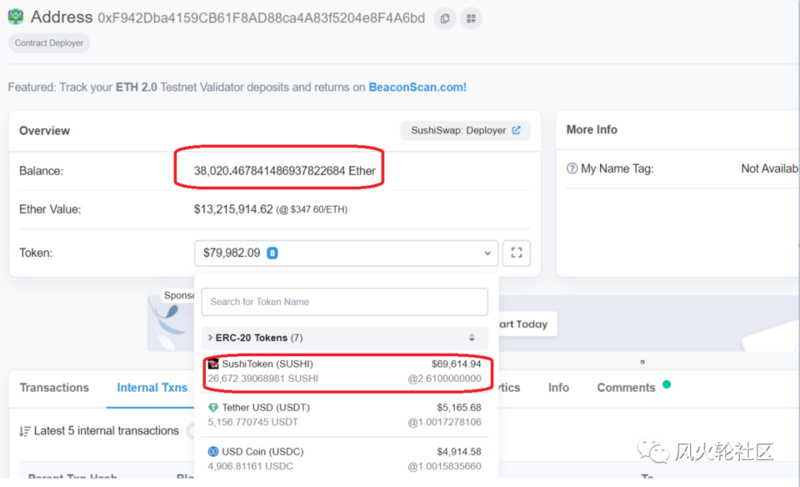
Task: Click the Contract Deployer badge
Action: pyautogui.click(x=49, y=43)
